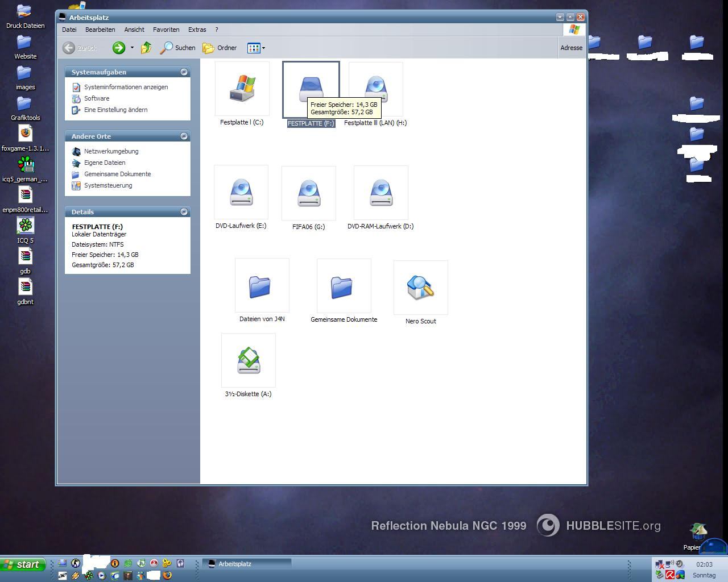Screen dimensions: 728x582
Task: Click the volume speaker tray icon
Action: point(679,564)
